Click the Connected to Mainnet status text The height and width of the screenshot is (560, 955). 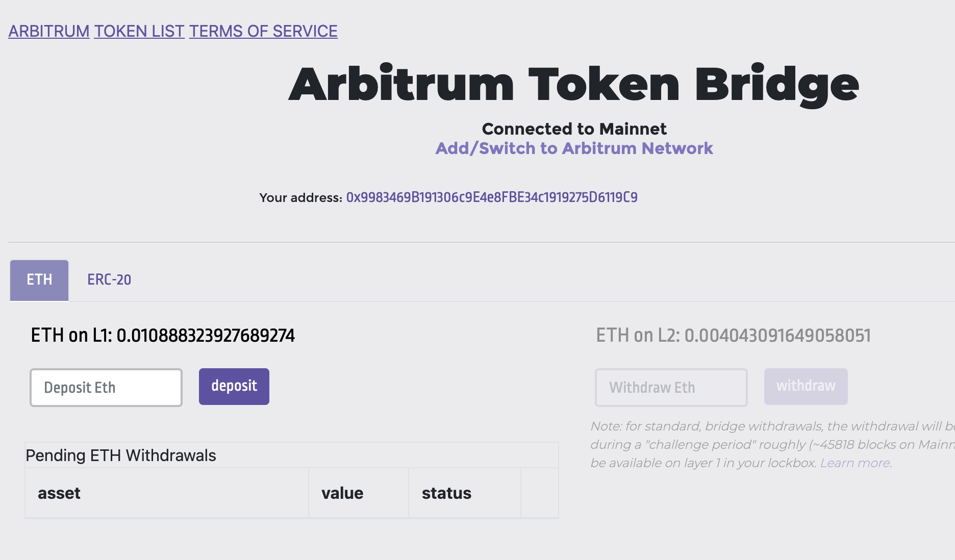tap(574, 129)
